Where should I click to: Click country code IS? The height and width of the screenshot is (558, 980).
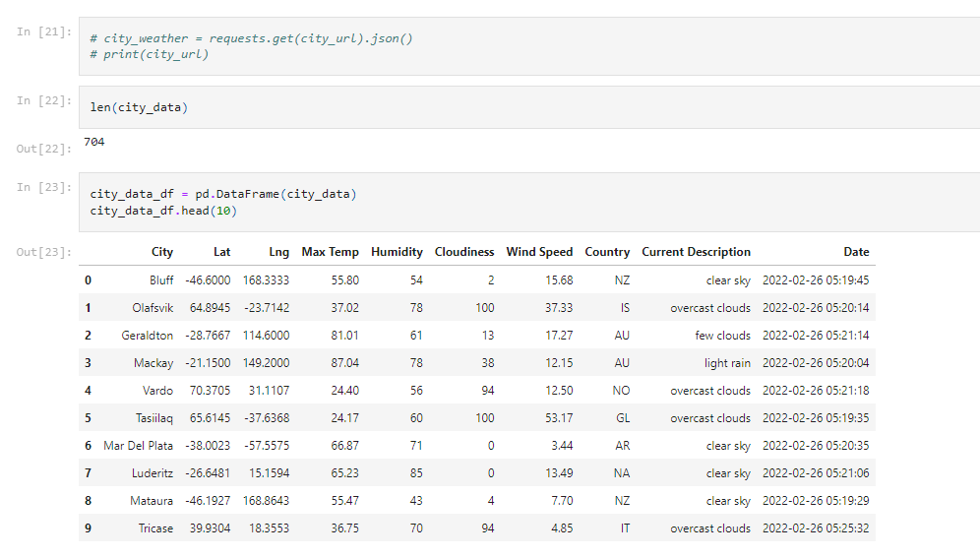click(x=625, y=308)
